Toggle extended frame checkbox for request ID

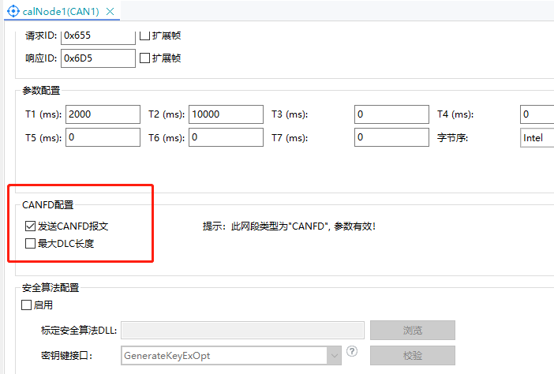point(145,35)
